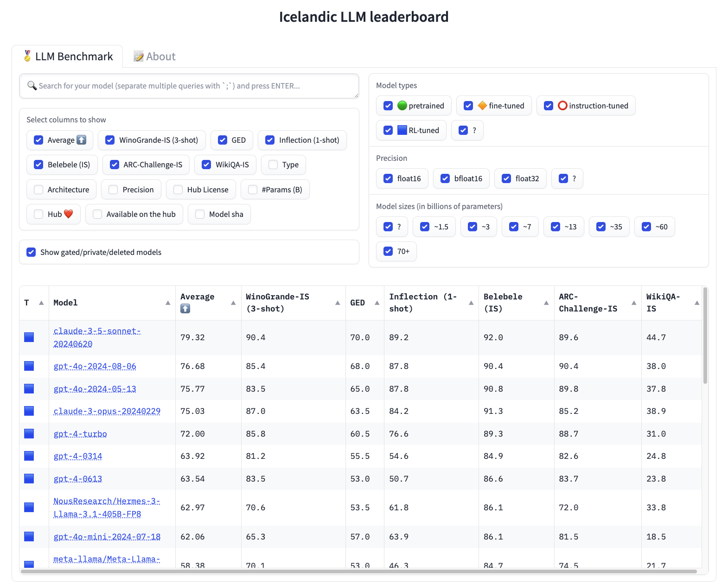
Task: Click the search magnifier icon
Action: (32, 86)
